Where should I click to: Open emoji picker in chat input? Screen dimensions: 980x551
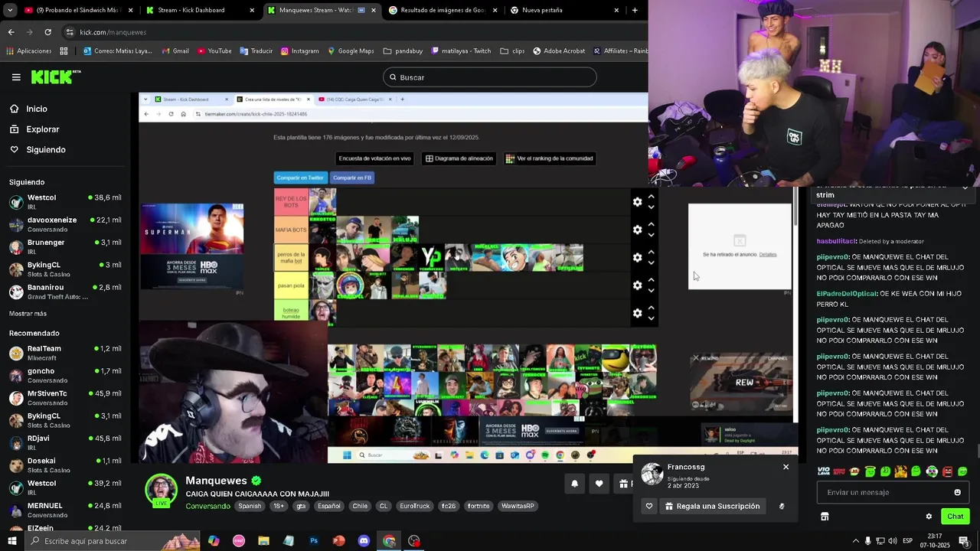(957, 492)
